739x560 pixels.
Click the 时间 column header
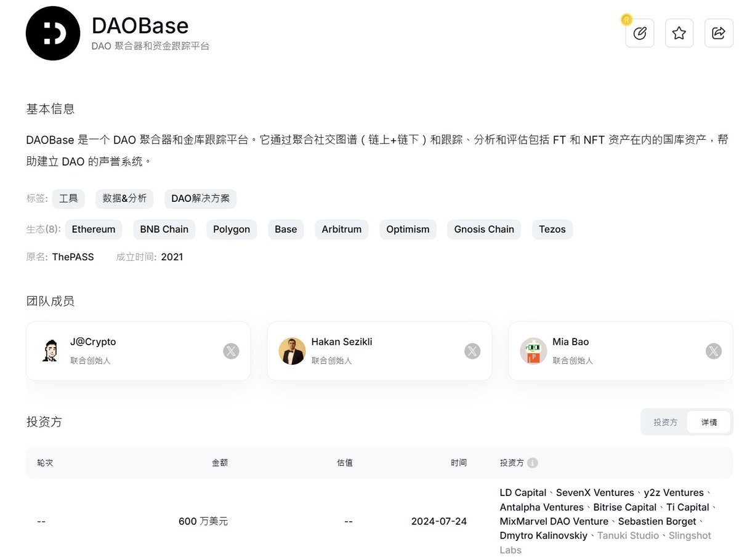(459, 463)
